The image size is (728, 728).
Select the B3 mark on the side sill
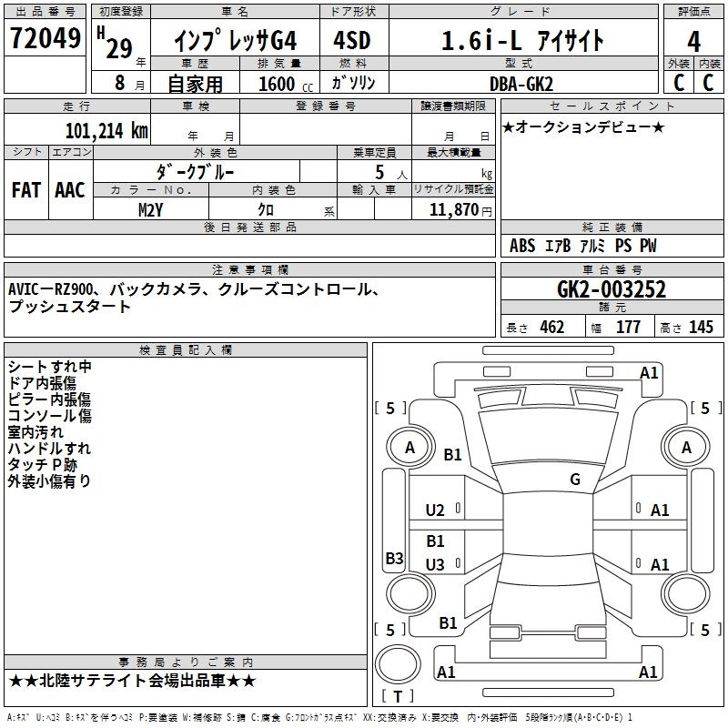pyautogui.click(x=395, y=558)
